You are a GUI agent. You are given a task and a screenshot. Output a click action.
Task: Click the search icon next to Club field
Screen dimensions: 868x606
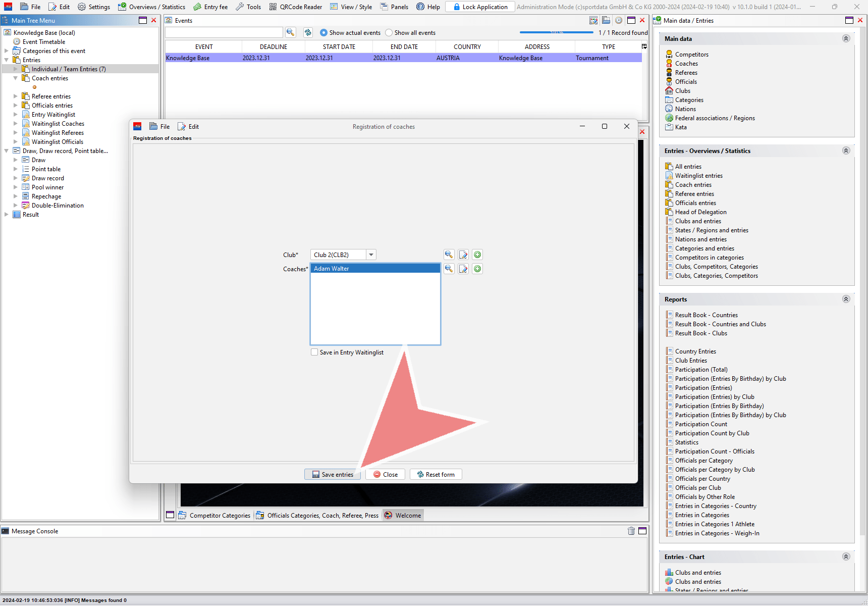point(449,255)
